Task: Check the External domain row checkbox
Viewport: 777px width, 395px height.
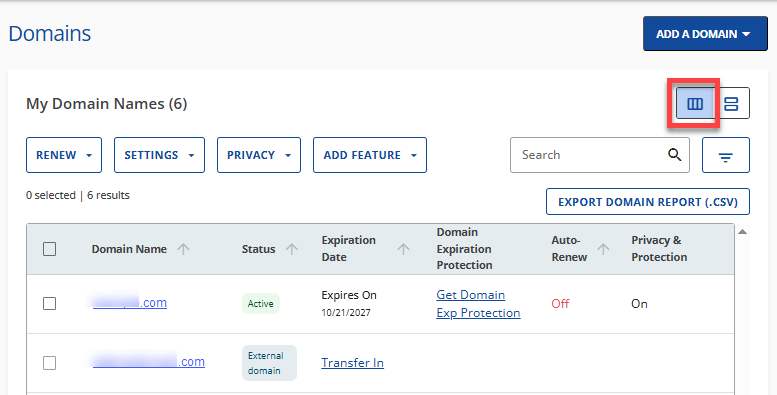Action: pos(50,363)
